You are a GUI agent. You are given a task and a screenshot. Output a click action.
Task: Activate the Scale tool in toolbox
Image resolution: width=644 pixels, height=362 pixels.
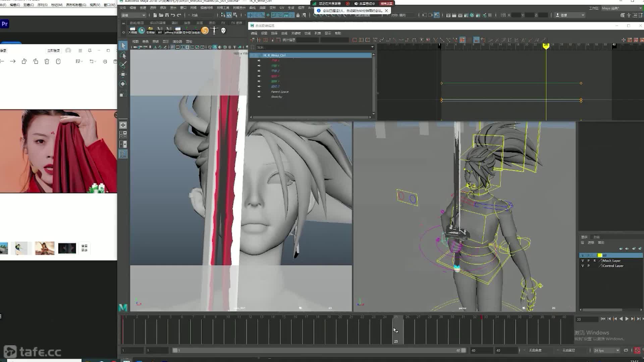coord(123,94)
